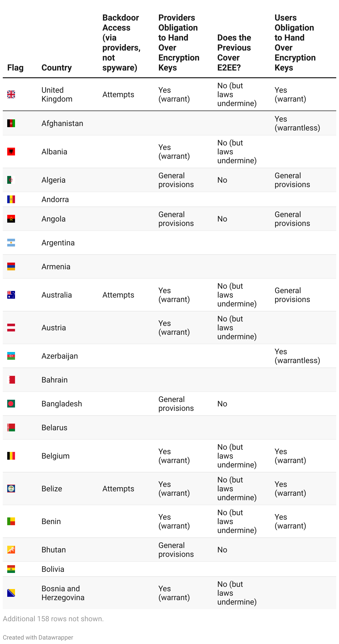
Task: Click the Backdoor Access column header
Action: pyautogui.click(x=121, y=42)
